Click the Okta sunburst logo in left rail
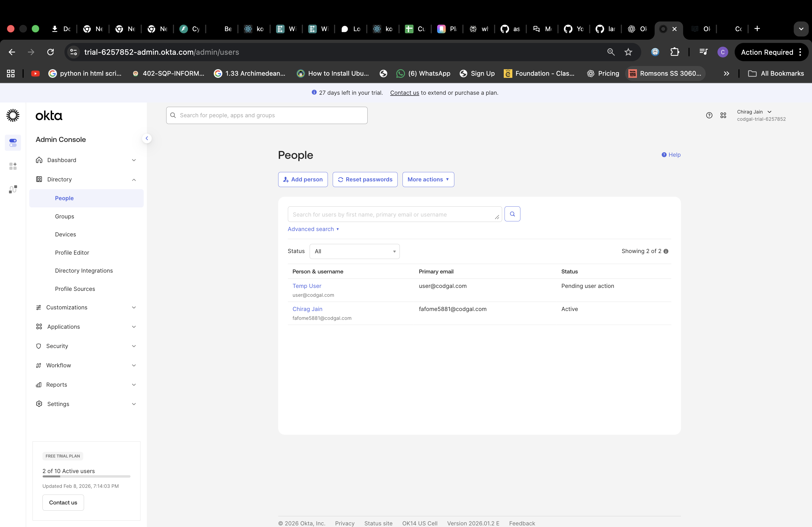 (x=13, y=116)
